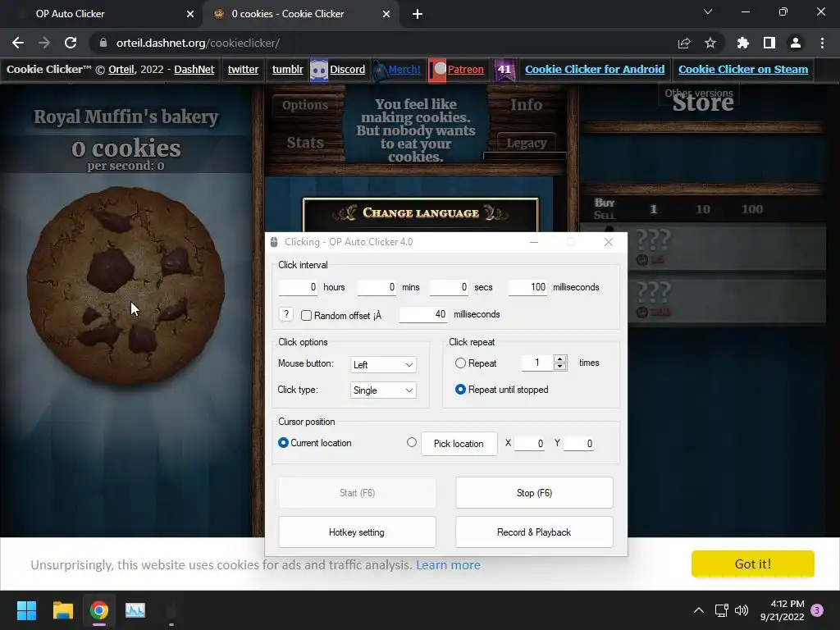Click Royal Muffin's bakery name
This screenshot has height=630, width=840.
point(126,116)
